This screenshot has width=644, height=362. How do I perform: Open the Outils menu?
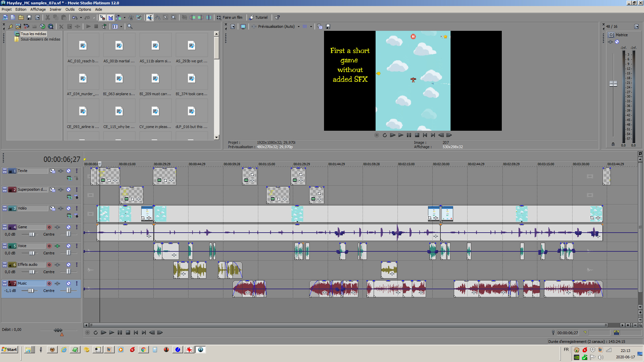pyautogui.click(x=70, y=9)
